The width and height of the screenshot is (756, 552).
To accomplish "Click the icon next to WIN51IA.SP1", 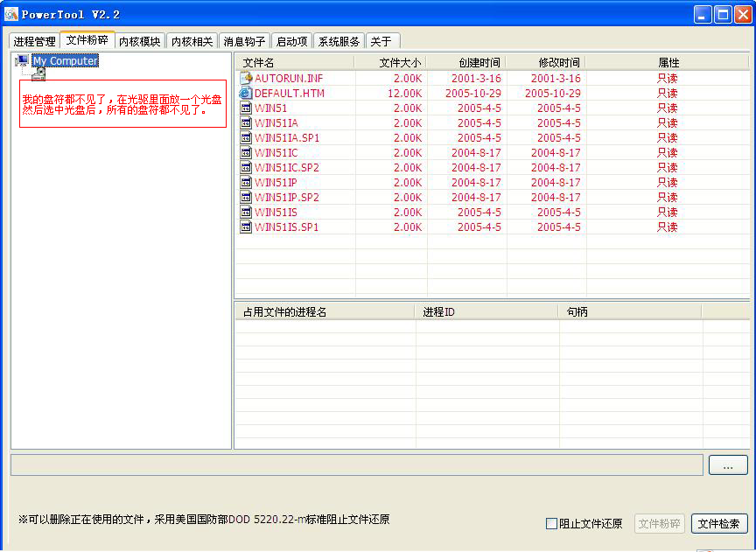I will (x=246, y=138).
